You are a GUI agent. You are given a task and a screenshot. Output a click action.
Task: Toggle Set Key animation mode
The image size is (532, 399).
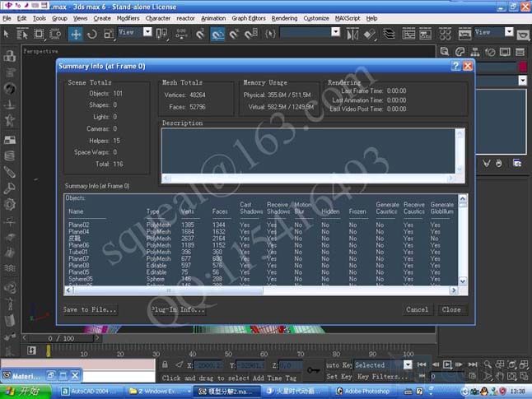click(x=339, y=376)
